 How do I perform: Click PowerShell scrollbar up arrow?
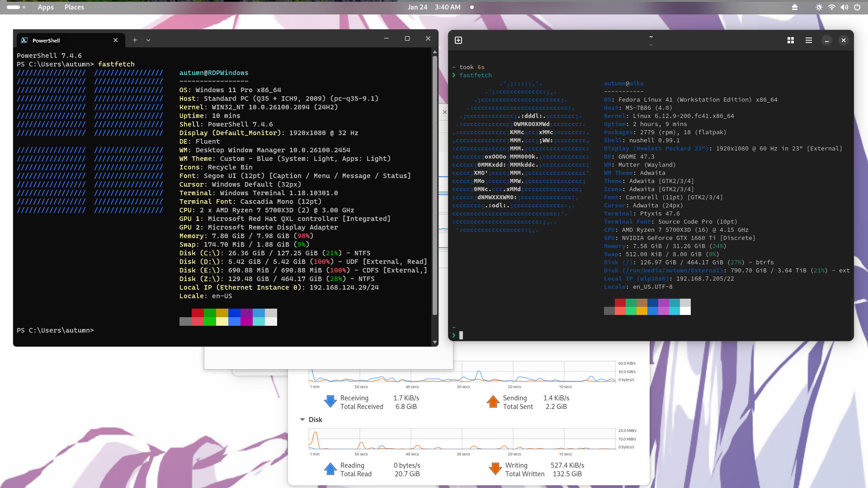click(435, 52)
